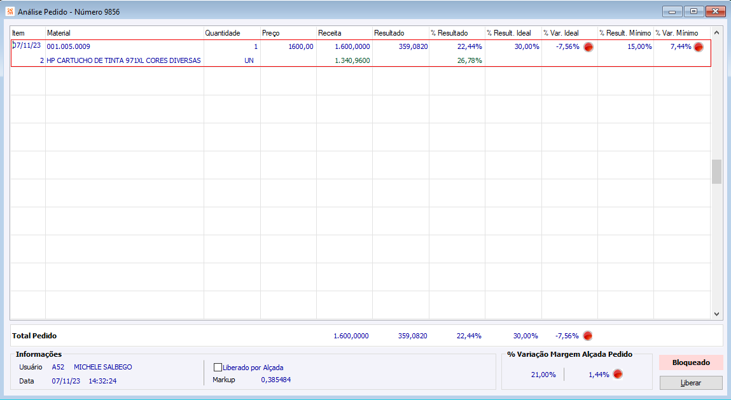Screen dimensions: 731x400
Task: Click the quantity value 1 in item row
Action: (x=255, y=47)
